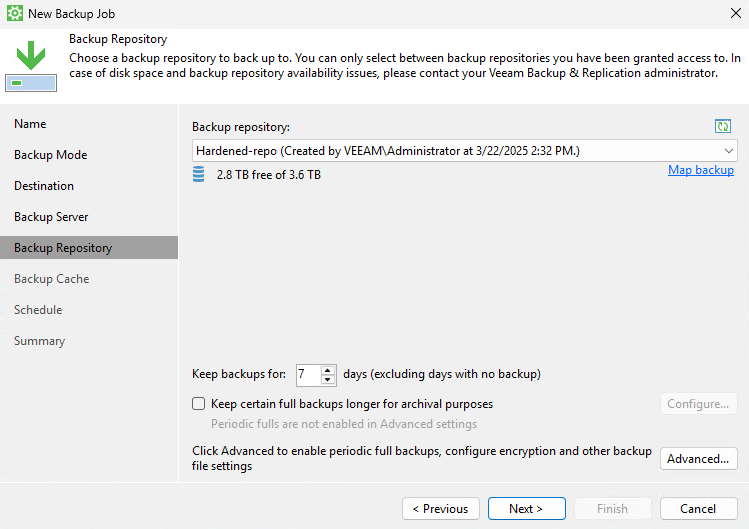Select the Backup Repository step
The image size is (749, 529).
click(x=89, y=248)
